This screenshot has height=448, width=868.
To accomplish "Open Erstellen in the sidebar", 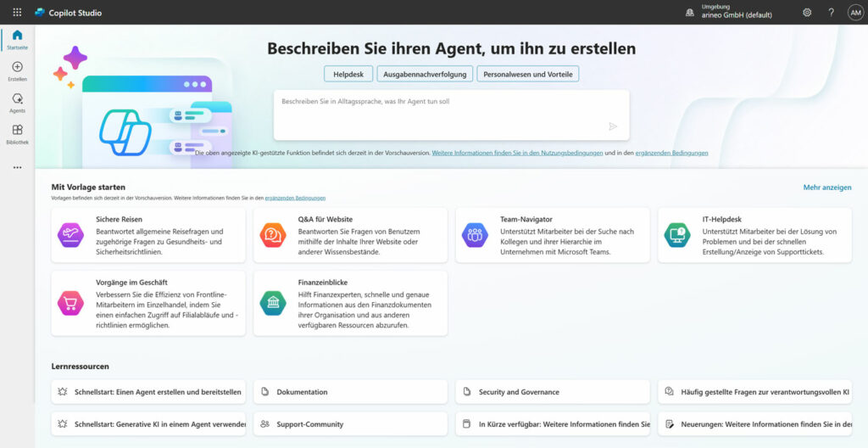I will tap(17, 71).
